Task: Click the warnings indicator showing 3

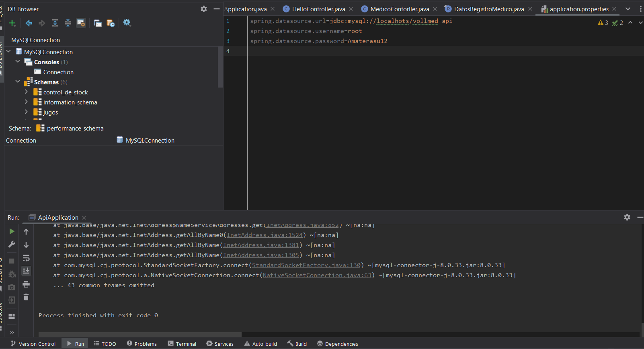Action: pos(603,23)
